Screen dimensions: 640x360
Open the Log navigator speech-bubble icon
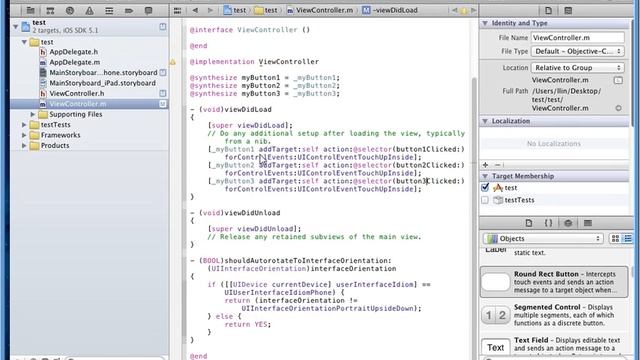click(148, 11)
